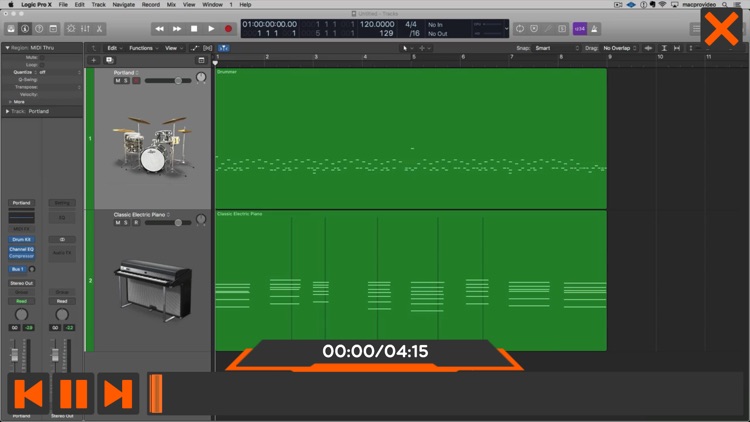
Task: Click the horizontal auto zoom icon
Action: click(677, 48)
